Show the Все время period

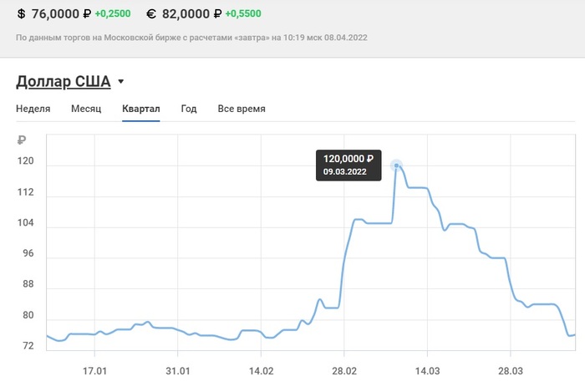(242, 109)
